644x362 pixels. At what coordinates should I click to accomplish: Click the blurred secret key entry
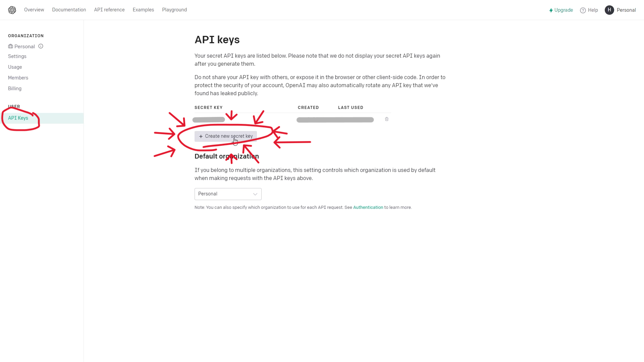(209, 120)
